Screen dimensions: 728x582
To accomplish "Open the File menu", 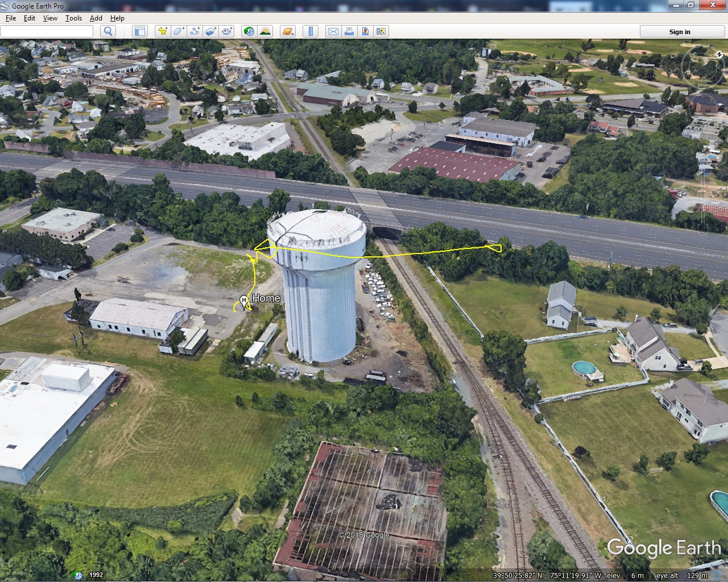I will 10,18.
